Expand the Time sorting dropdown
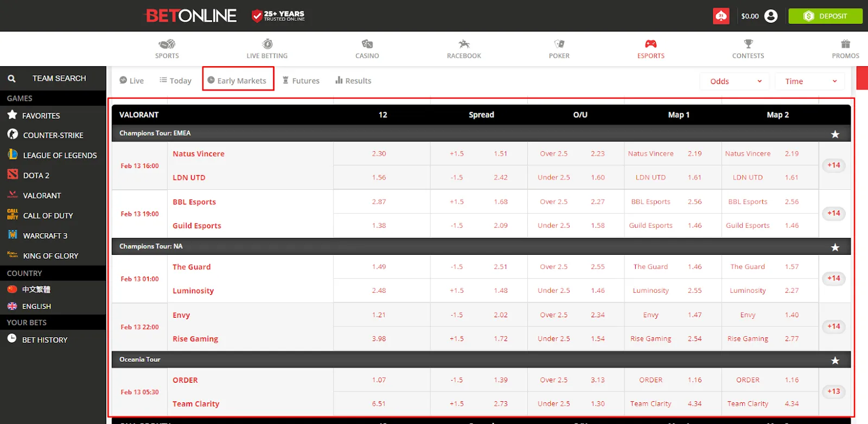This screenshot has width=868, height=424. 810,81
